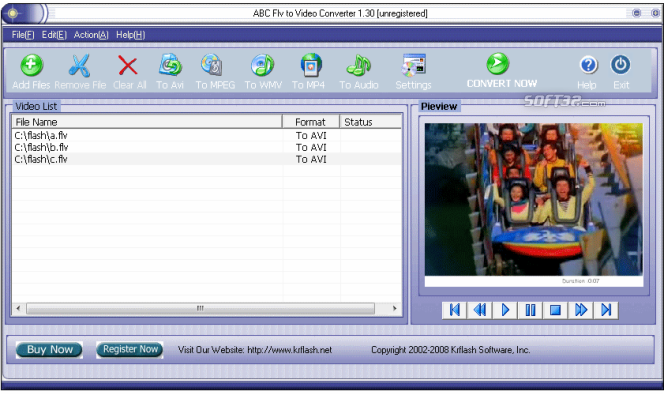Click the Register Now button
The width and height of the screenshot is (664, 395).
click(130, 350)
